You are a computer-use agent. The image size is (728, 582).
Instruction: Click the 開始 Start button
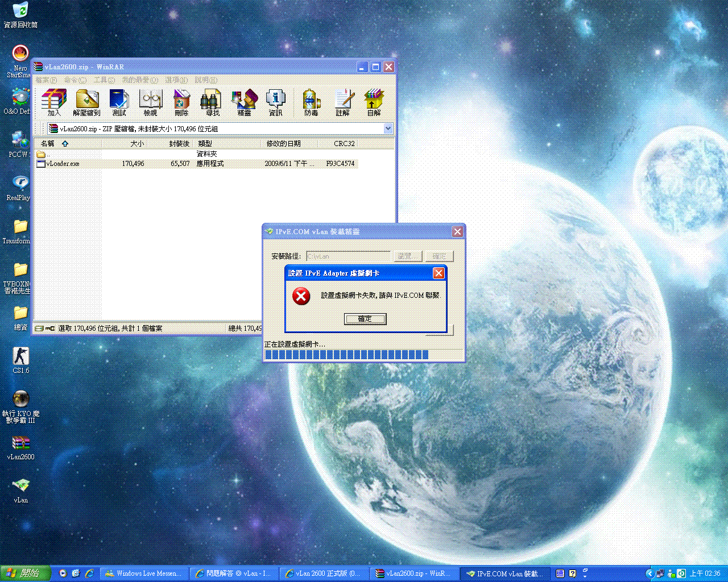(25, 573)
